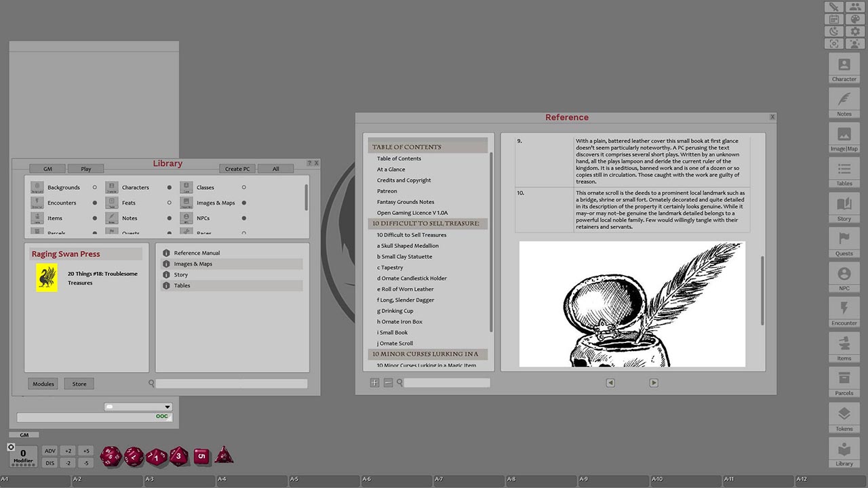Click the Library search field

(231, 383)
